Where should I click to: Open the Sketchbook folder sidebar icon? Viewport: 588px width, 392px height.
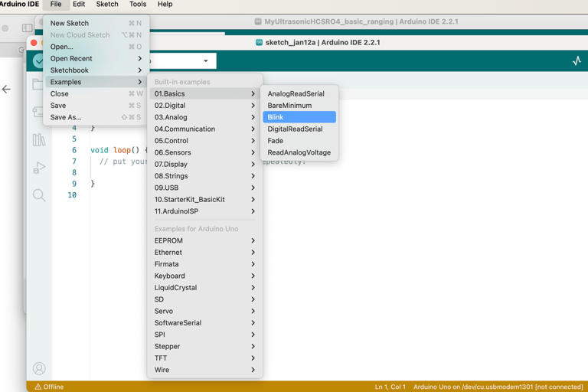click(x=38, y=84)
